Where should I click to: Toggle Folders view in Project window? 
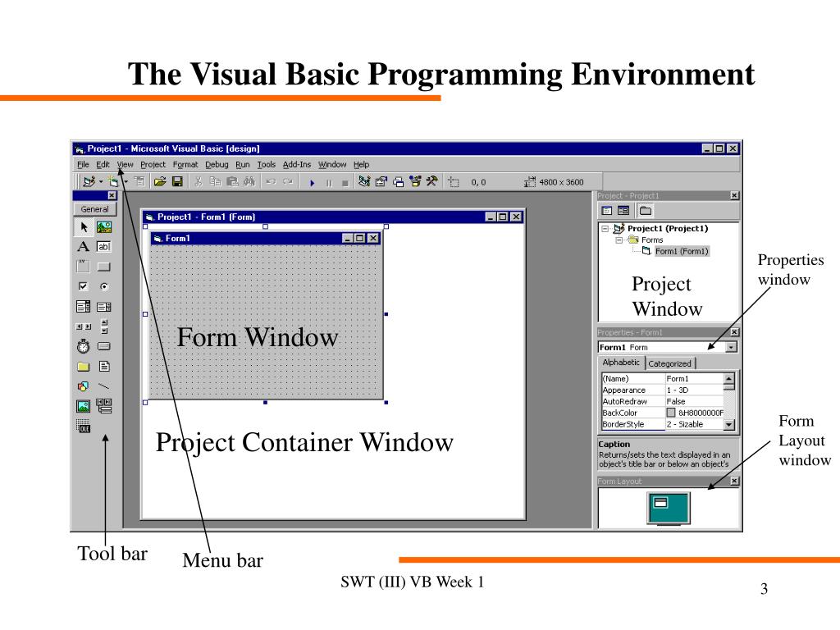[646, 211]
